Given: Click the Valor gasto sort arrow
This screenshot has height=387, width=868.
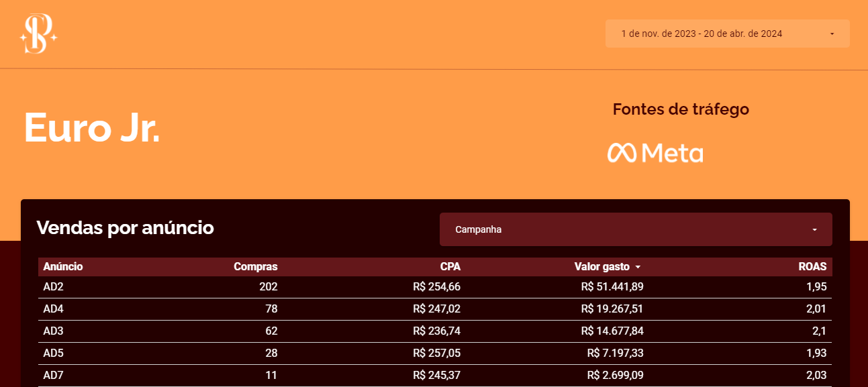Looking at the screenshot, I should pyautogui.click(x=638, y=267).
